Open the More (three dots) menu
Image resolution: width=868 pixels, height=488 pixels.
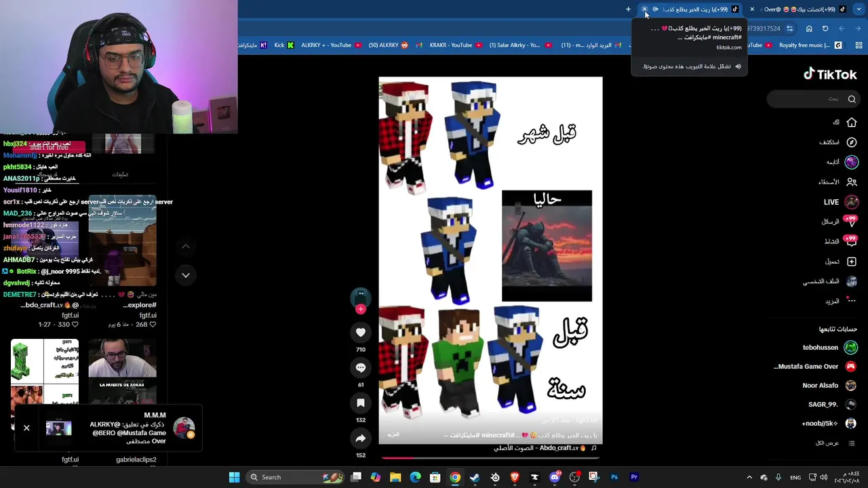(852, 301)
